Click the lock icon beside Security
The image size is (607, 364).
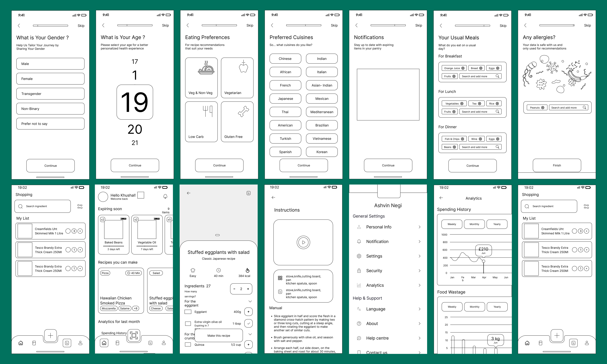[359, 271]
